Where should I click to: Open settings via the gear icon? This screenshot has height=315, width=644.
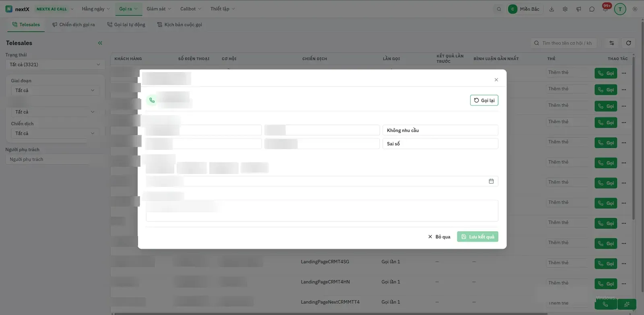point(565,9)
